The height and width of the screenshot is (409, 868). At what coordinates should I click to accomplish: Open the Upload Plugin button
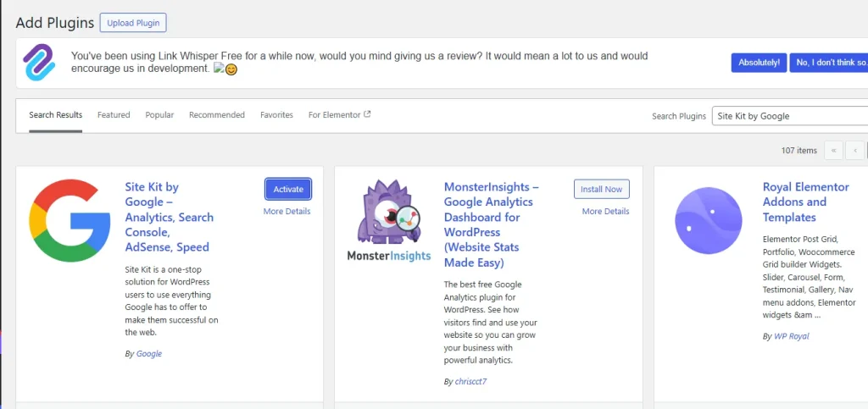coord(133,23)
